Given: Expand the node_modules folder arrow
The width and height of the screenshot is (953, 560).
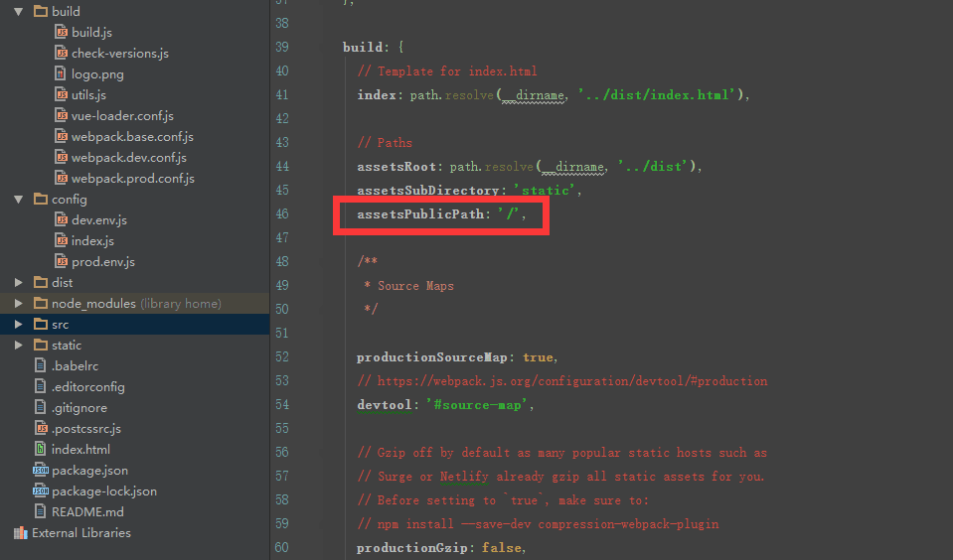Looking at the screenshot, I should click(x=19, y=303).
